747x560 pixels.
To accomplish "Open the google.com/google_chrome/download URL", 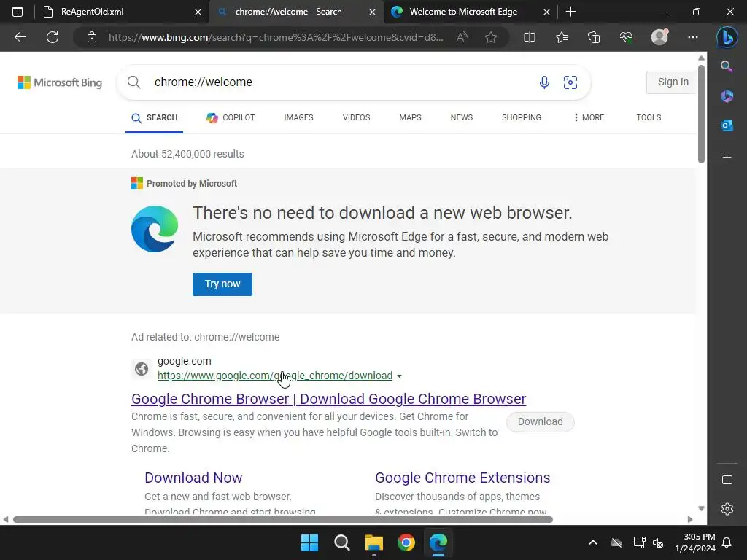I will 275,376.
